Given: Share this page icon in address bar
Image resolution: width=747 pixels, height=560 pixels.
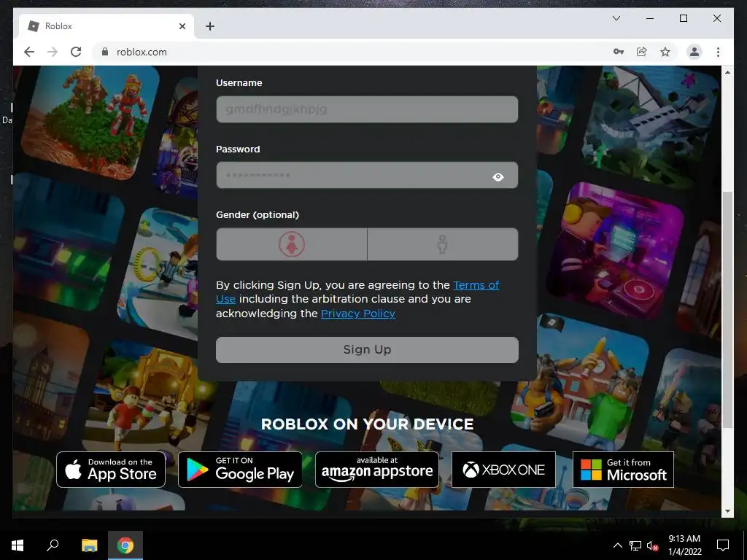Looking at the screenshot, I should (642, 52).
